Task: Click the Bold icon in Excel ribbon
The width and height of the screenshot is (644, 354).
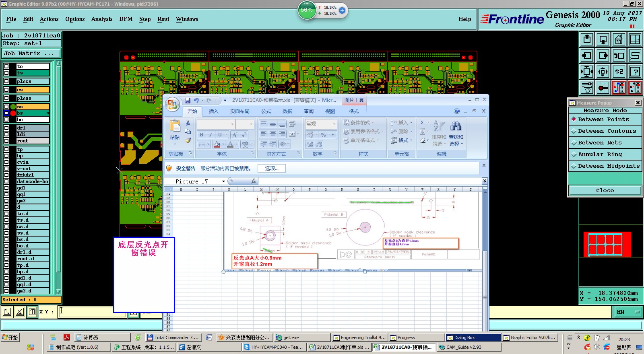Action: point(201,135)
